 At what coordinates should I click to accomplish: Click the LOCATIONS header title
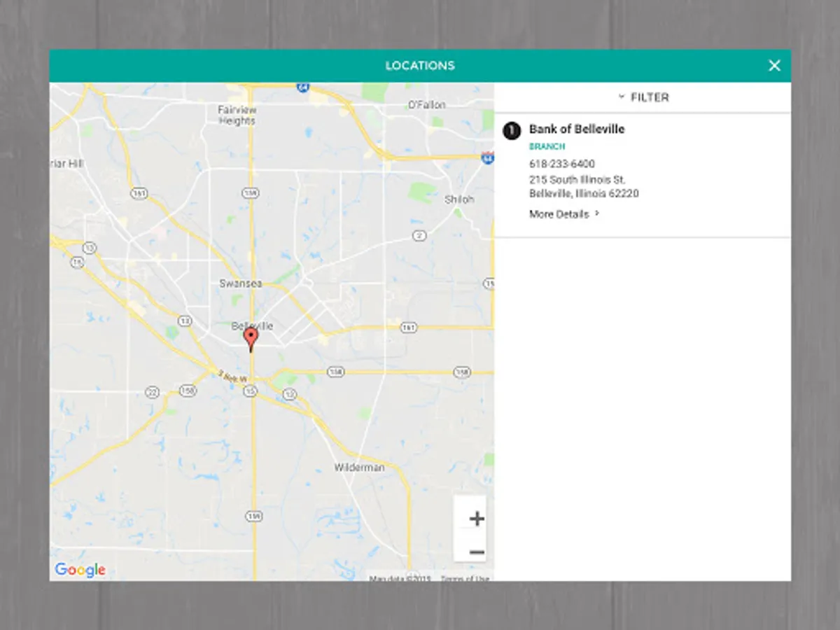(420, 66)
